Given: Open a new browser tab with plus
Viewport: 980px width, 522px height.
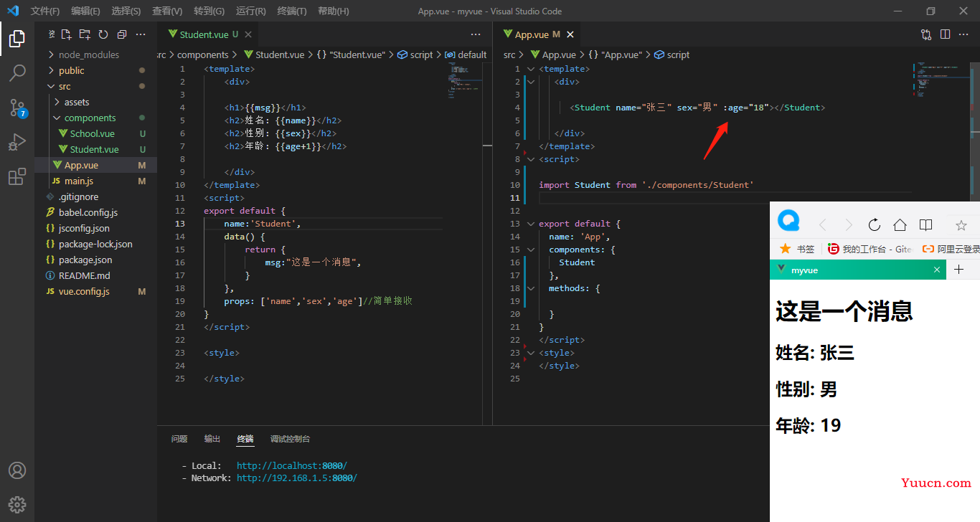Looking at the screenshot, I should click(958, 270).
